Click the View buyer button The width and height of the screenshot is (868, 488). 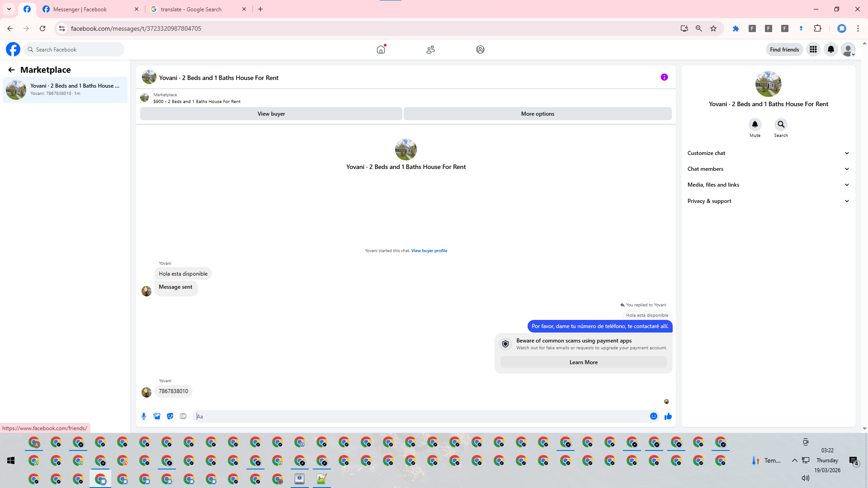271,114
